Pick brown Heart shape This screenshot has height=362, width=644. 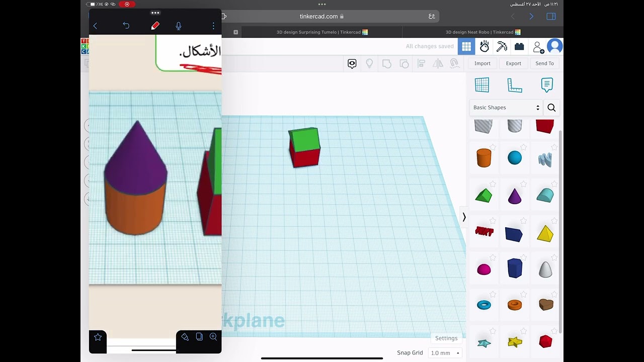(546, 304)
